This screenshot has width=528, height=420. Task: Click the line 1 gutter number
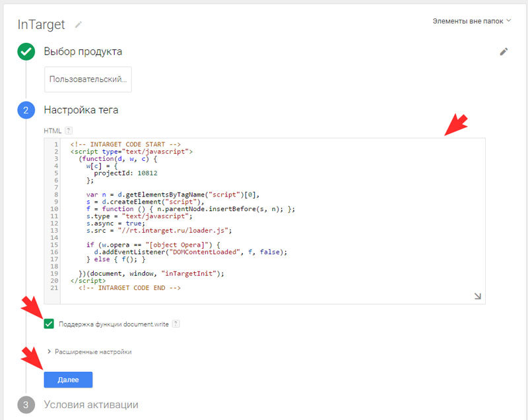tap(56, 144)
